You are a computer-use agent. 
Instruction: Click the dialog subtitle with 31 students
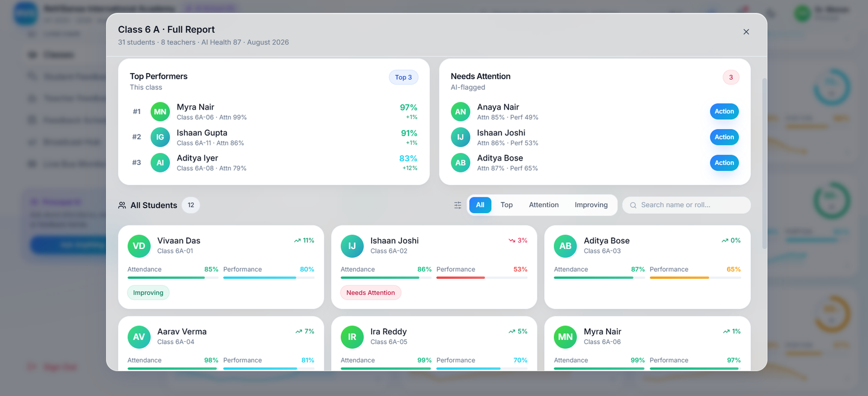[203, 42]
